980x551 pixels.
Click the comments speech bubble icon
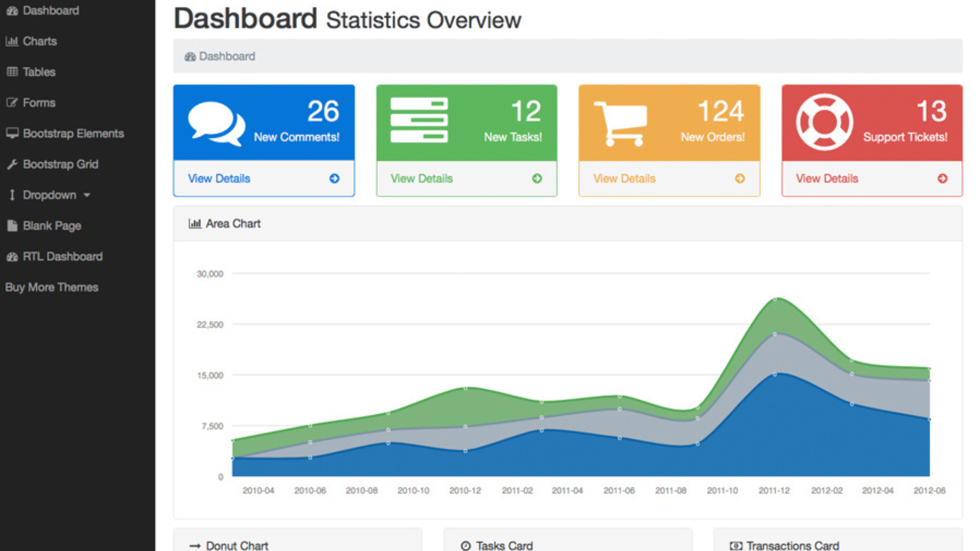point(216,123)
